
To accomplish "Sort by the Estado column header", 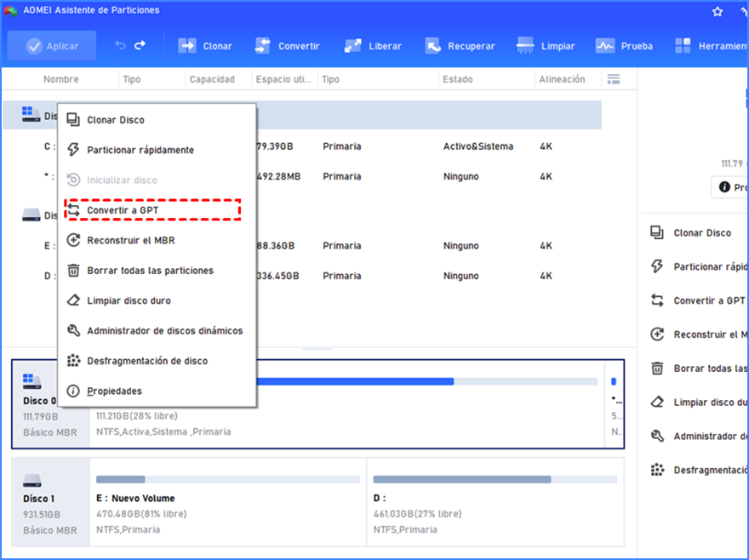I will pyautogui.click(x=458, y=79).
